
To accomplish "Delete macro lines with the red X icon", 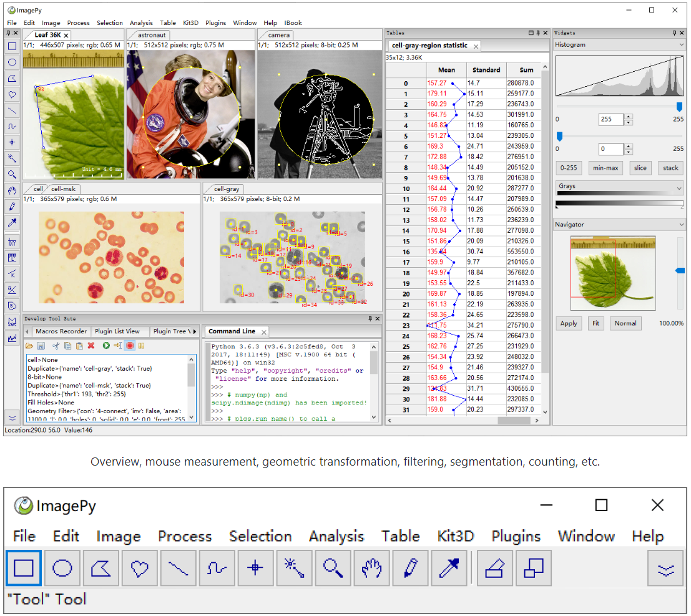I will click(91, 346).
